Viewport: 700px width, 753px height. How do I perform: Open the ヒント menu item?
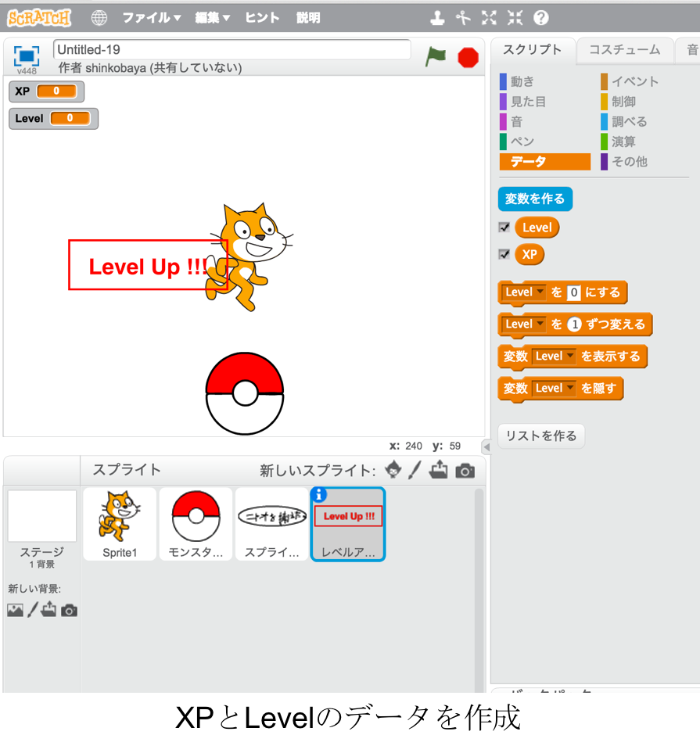[x=262, y=18]
